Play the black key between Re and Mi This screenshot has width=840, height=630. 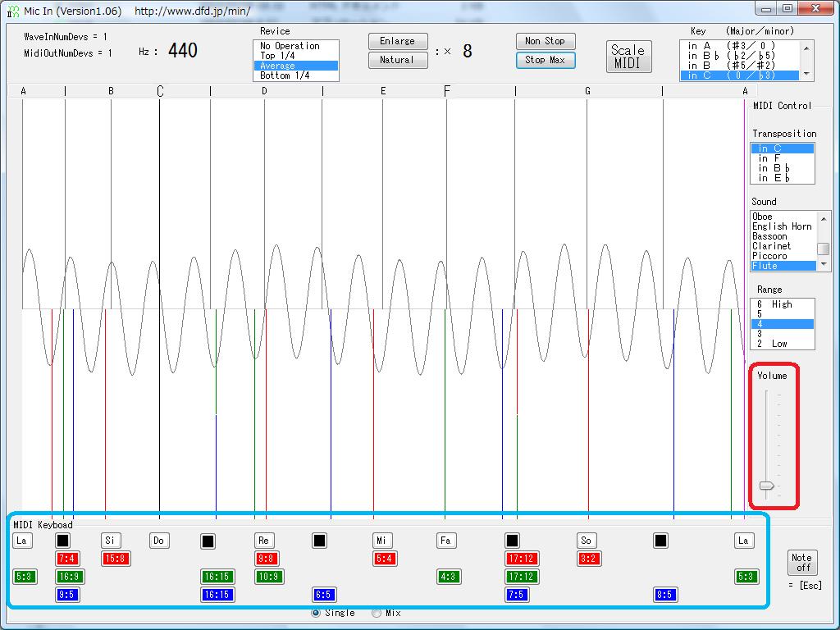point(319,541)
